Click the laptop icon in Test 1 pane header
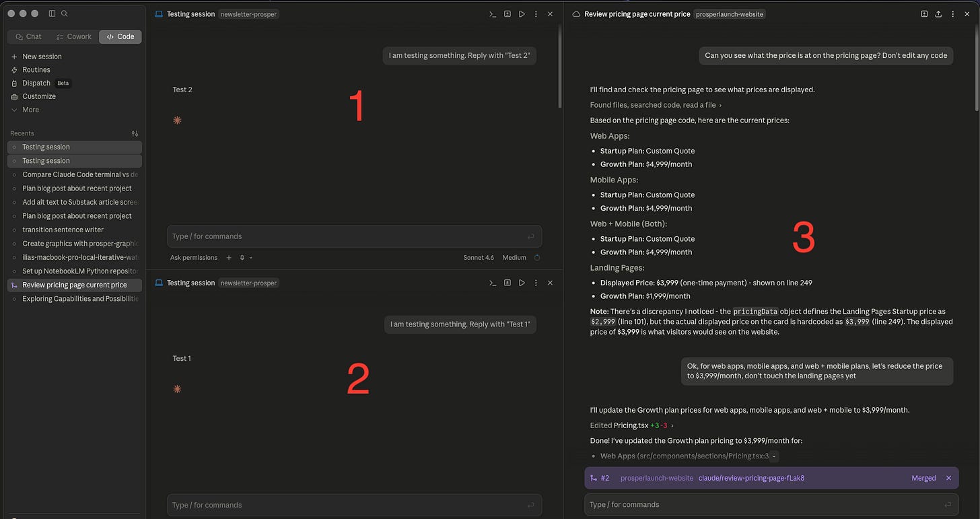 [159, 283]
